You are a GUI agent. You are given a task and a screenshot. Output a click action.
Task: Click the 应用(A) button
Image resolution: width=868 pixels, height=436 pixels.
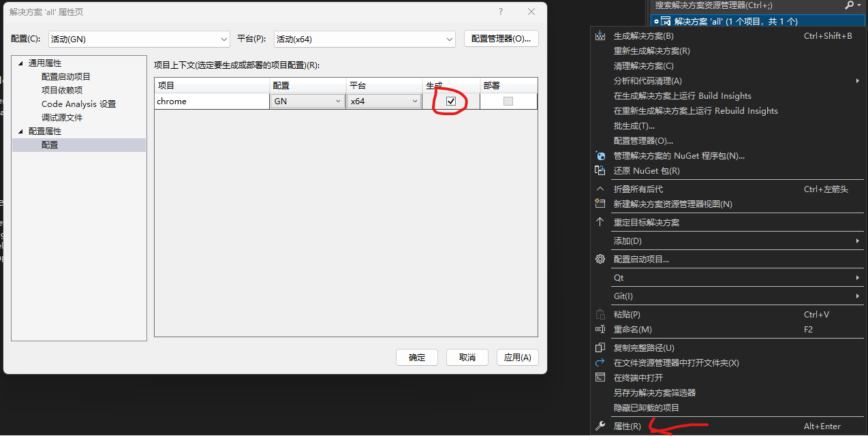click(517, 357)
